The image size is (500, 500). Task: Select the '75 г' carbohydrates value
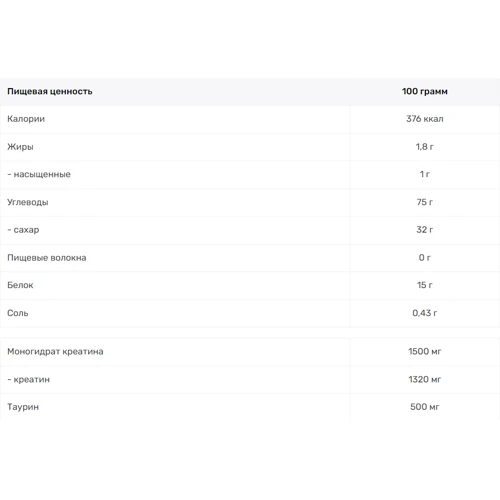(425, 202)
